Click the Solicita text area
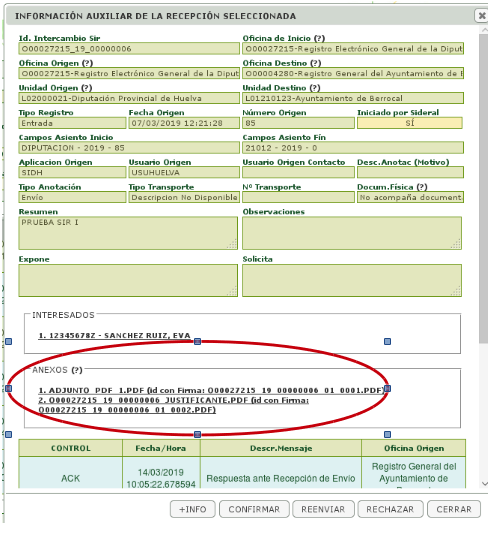 (352, 280)
